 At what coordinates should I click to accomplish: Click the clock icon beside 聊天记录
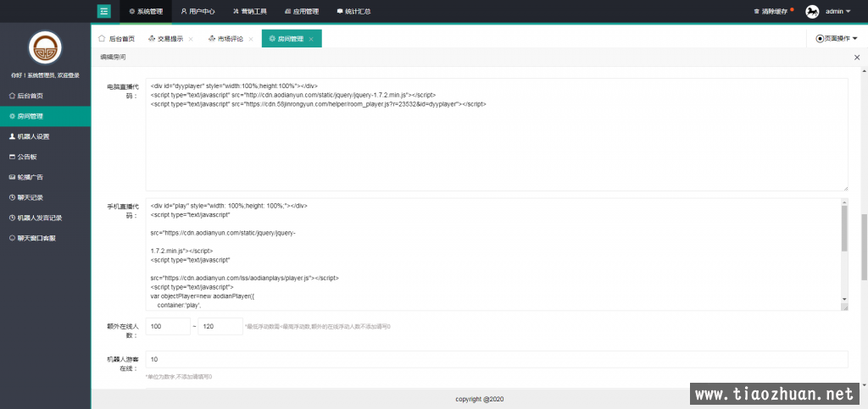(12, 197)
